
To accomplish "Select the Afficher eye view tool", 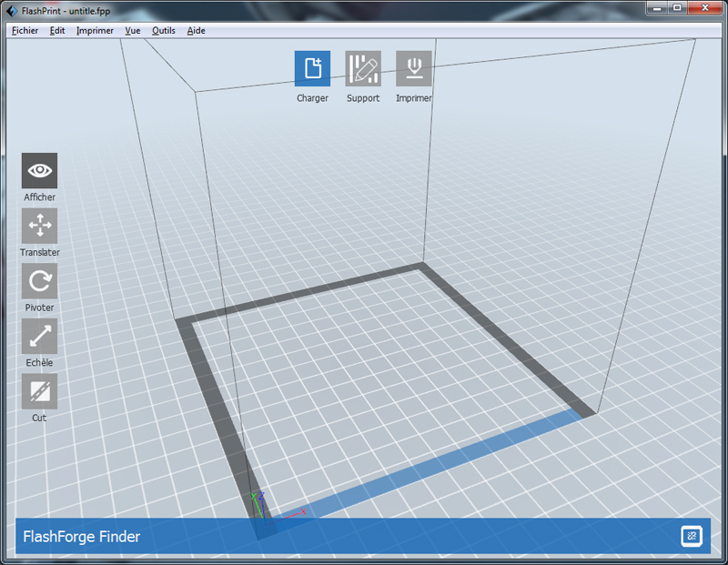I will pyautogui.click(x=39, y=170).
